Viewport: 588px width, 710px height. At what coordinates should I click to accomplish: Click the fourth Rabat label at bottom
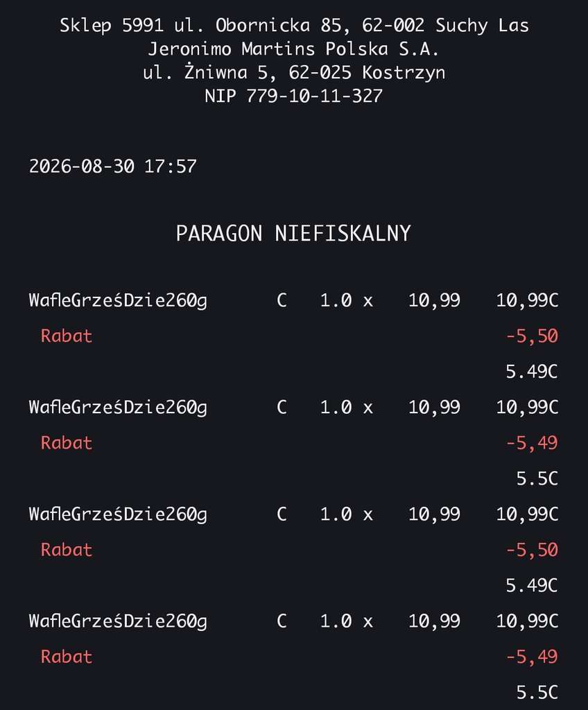pyautogui.click(x=66, y=657)
